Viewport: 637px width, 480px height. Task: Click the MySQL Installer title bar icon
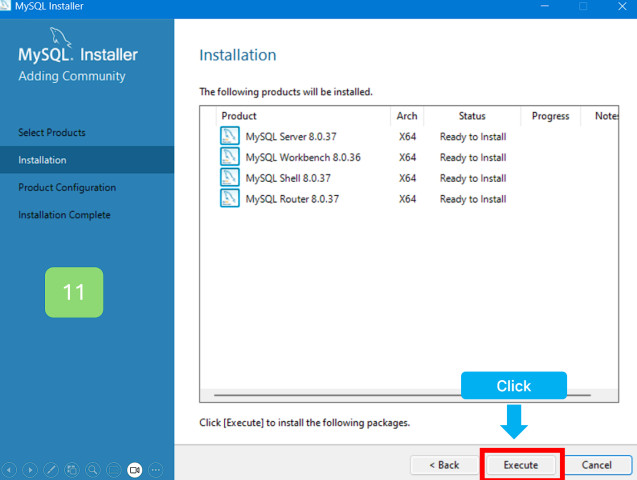coord(5,5)
